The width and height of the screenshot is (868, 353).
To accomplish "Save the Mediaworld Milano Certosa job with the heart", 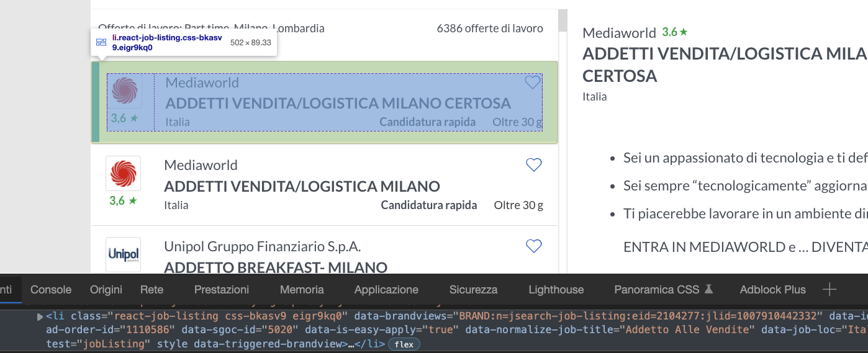I will coord(533,83).
